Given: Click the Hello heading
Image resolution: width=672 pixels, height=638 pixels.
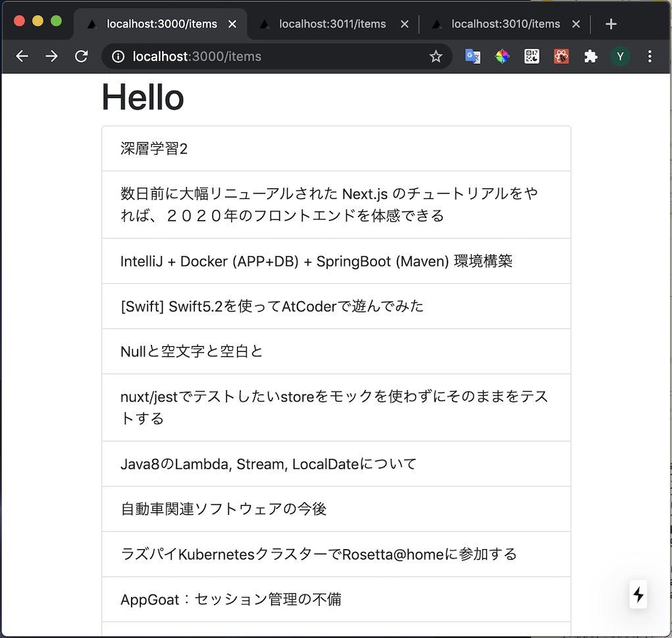Looking at the screenshot, I should 143,97.
